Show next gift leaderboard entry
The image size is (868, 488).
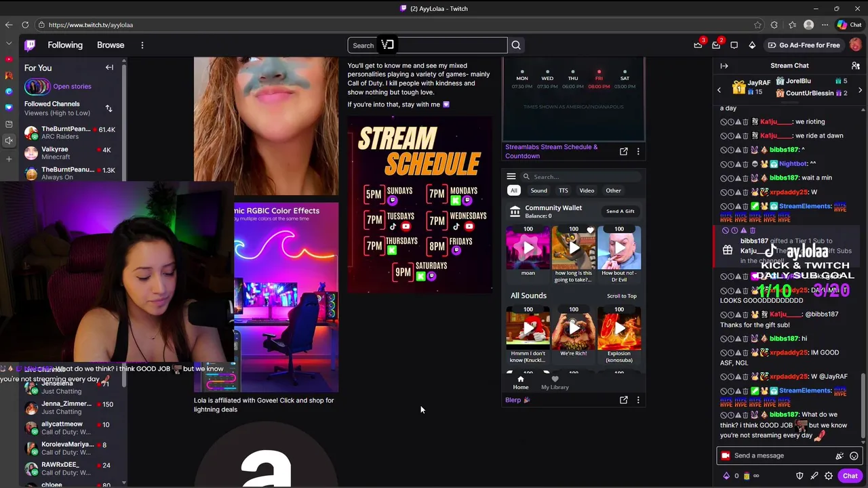tap(861, 90)
